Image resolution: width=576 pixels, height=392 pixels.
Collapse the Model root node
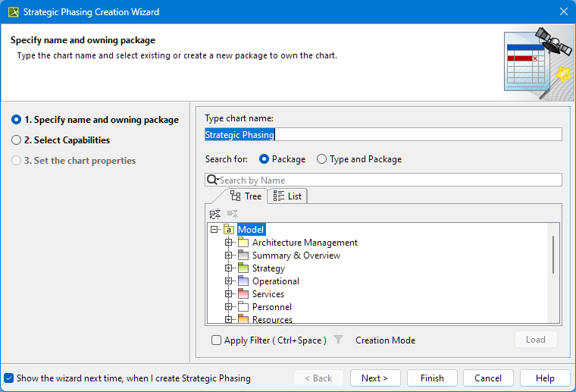215,230
